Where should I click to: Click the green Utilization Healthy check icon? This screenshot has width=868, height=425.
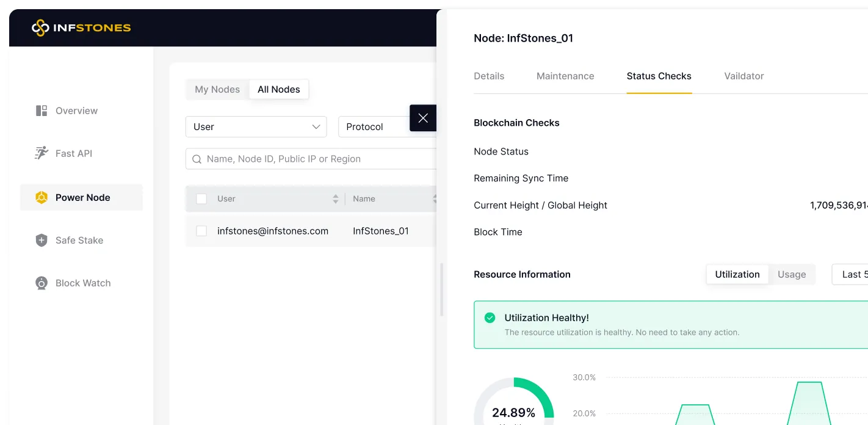tap(490, 318)
